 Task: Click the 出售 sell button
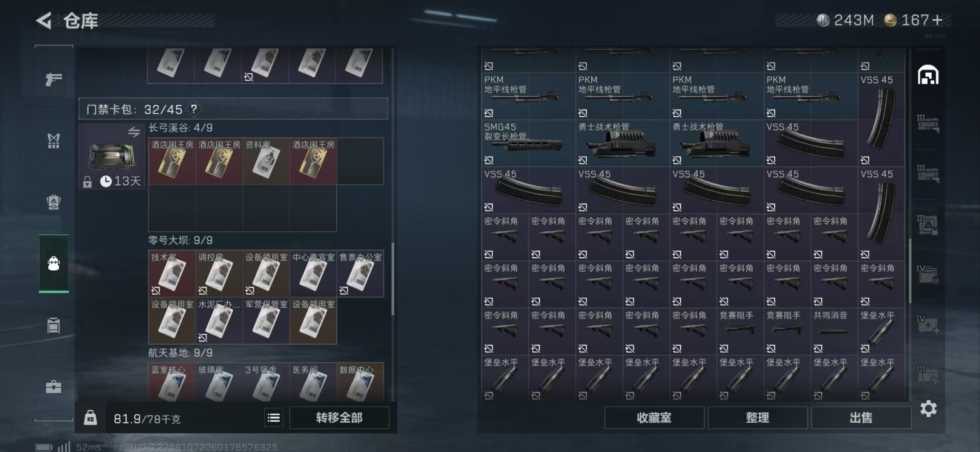861,418
